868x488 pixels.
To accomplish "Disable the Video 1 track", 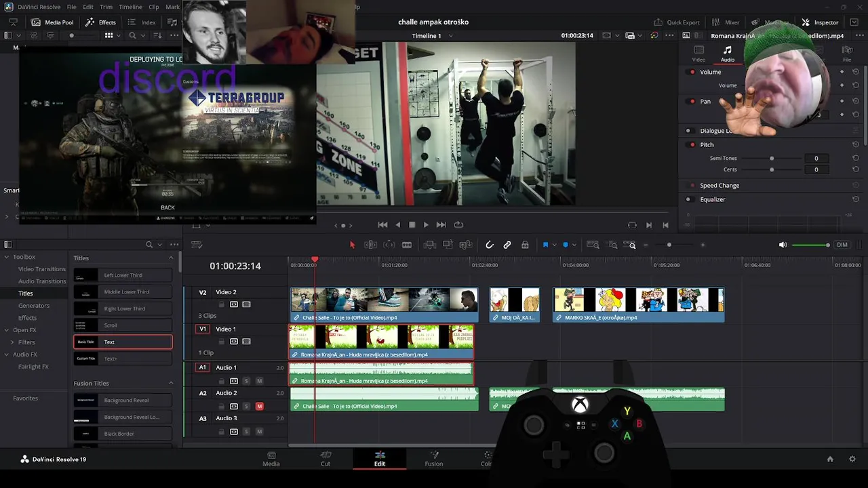I will pos(246,342).
